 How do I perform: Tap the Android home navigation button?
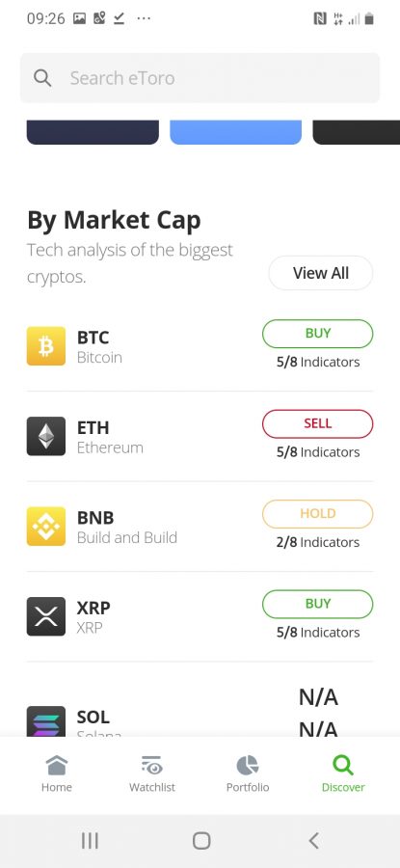pyautogui.click(x=201, y=841)
